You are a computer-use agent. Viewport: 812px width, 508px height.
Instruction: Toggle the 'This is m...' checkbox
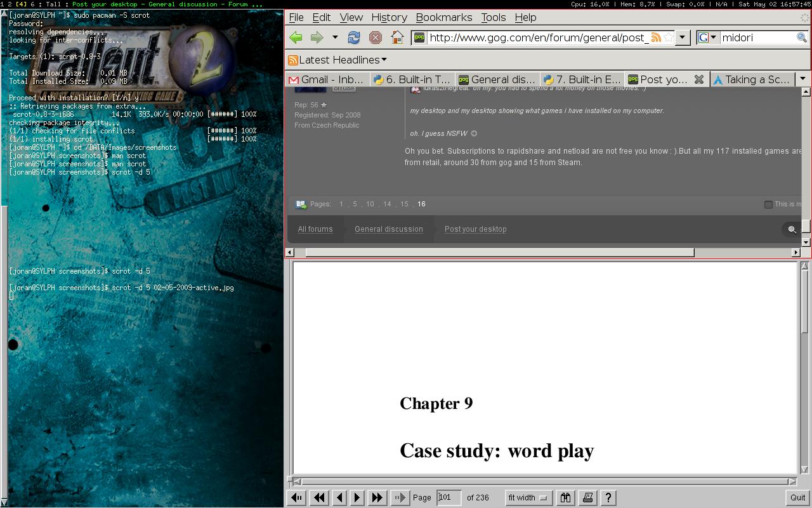click(x=768, y=204)
